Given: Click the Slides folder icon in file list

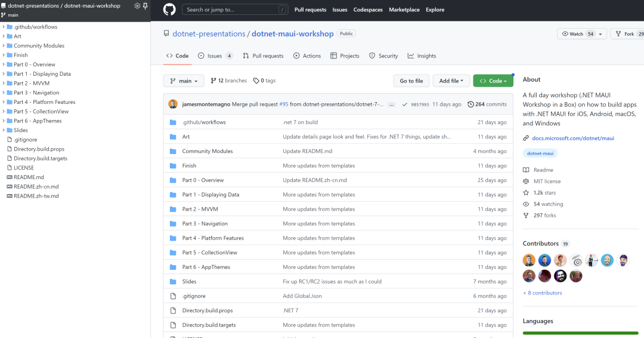Looking at the screenshot, I should (x=173, y=282).
